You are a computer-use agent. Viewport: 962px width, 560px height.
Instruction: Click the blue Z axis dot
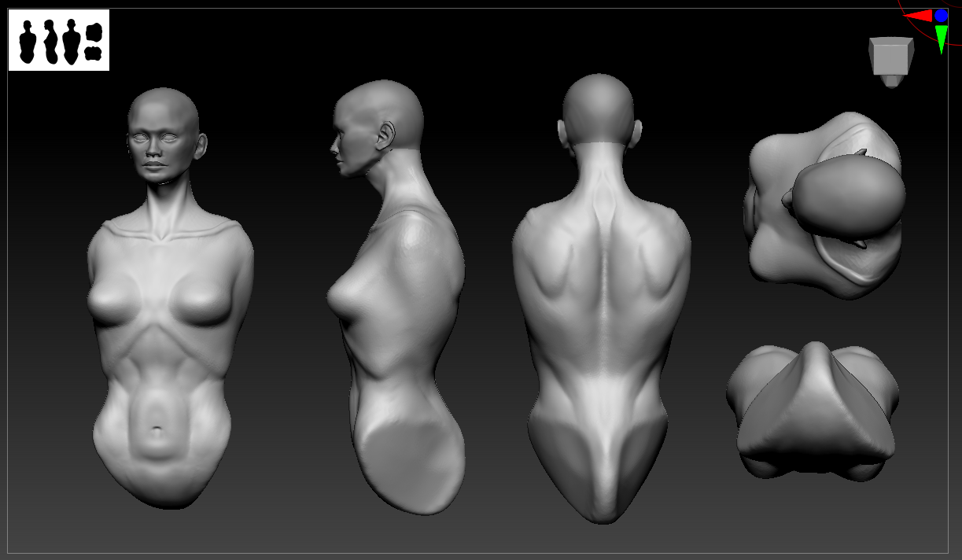(942, 15)
